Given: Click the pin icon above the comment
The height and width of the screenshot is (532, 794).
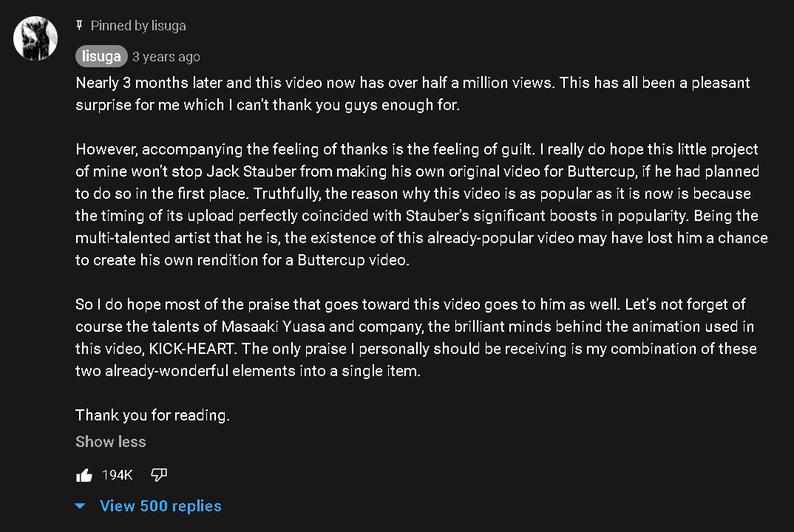Looking at the screenshot, I should [x=80, y=26].
